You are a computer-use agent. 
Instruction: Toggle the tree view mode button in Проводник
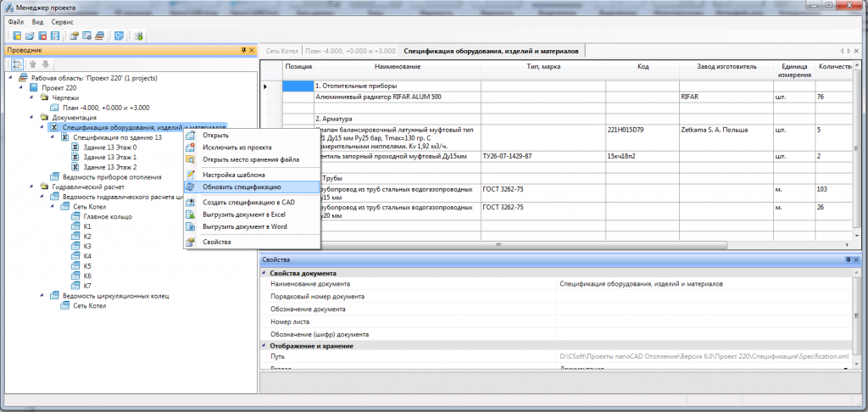coord(18,64)
